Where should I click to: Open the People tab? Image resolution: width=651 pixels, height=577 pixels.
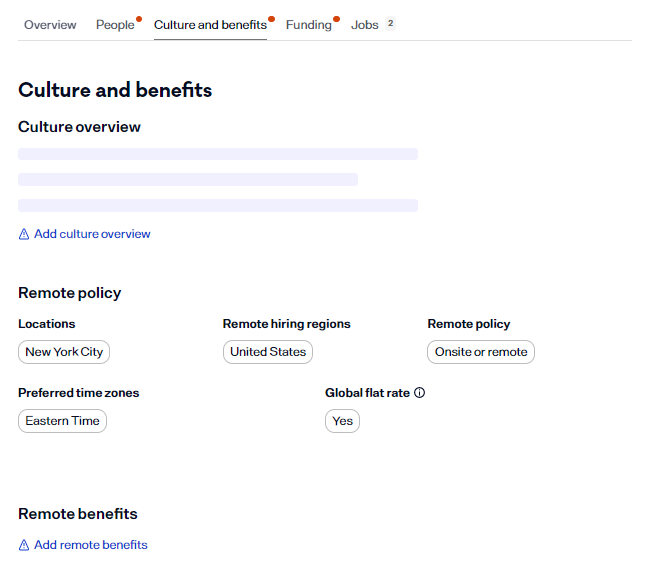[115, 25]
